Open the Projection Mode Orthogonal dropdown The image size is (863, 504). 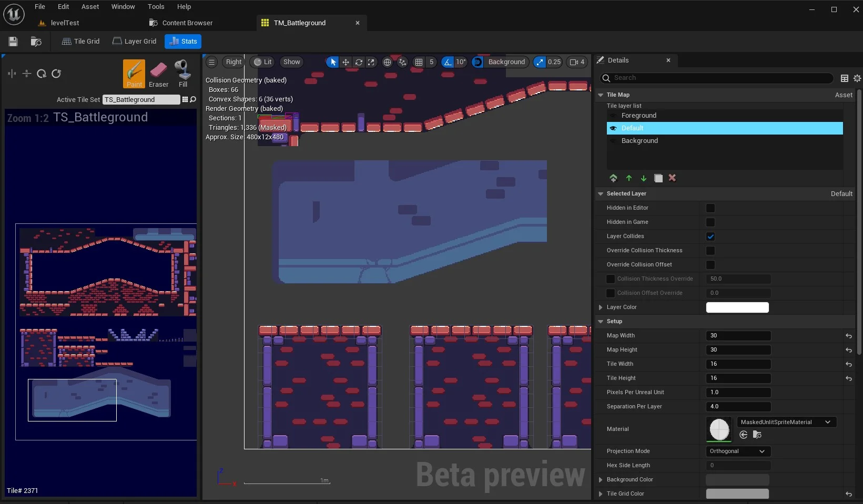pos(738,451)
